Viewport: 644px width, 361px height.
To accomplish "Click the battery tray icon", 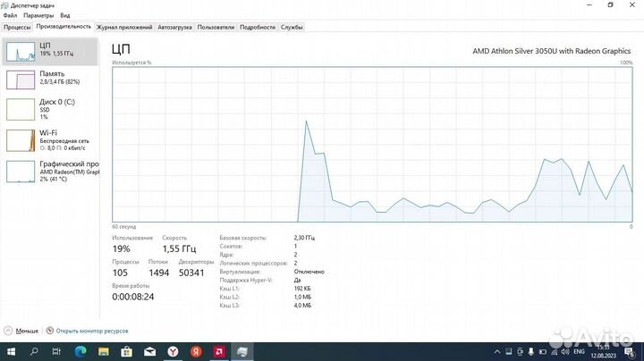I will [x=543, y=352].
